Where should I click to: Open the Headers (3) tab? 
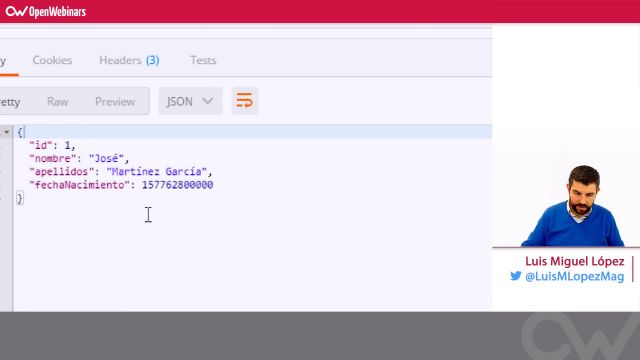click(x=129, y=60)
